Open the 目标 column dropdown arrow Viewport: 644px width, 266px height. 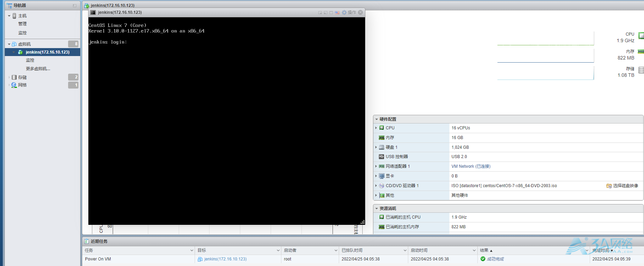278,250
